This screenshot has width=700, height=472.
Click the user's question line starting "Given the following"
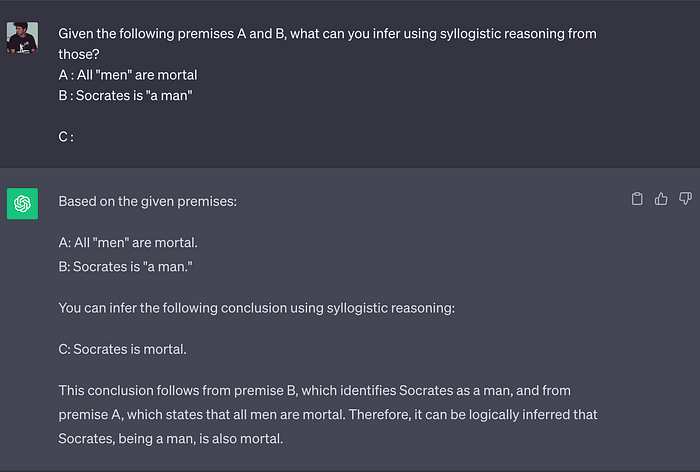tap(327, 34)
